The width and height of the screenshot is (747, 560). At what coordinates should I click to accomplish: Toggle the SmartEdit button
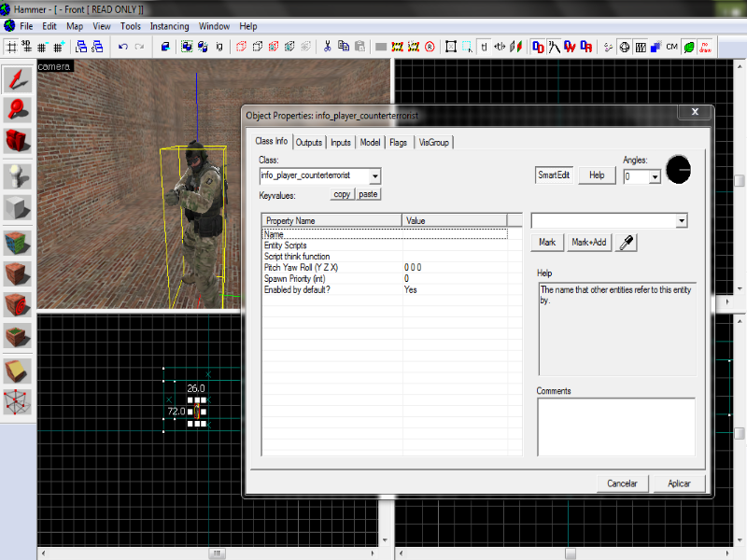pyautogui.click(x=553, y=175)
